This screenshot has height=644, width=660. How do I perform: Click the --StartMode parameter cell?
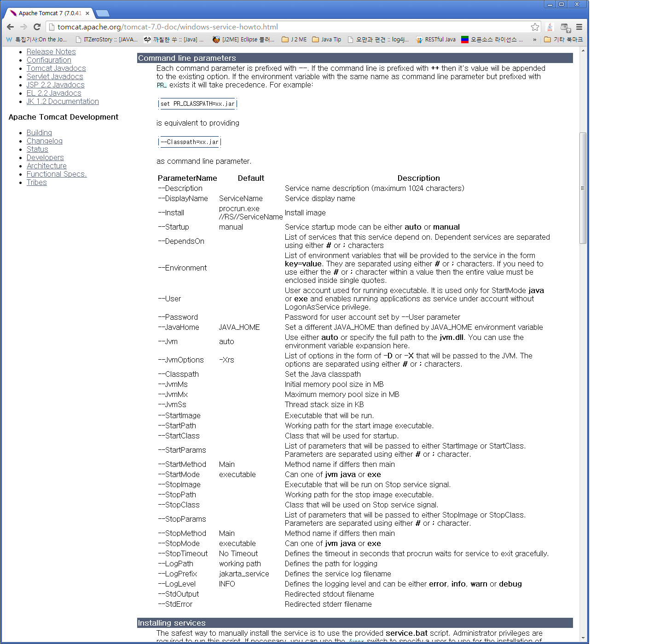[x=179, y=474]
